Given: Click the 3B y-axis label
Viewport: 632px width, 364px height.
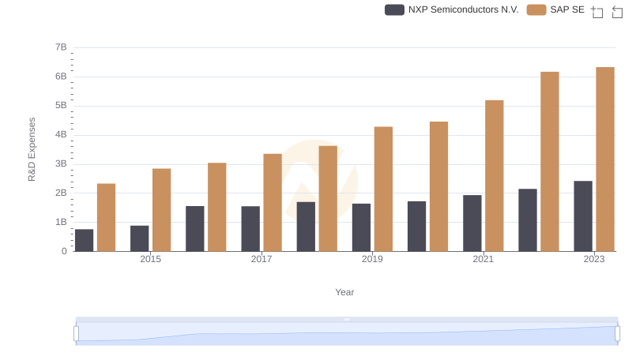Looking at the screenshot, I should pyautogui.click(x=61, y=164).
